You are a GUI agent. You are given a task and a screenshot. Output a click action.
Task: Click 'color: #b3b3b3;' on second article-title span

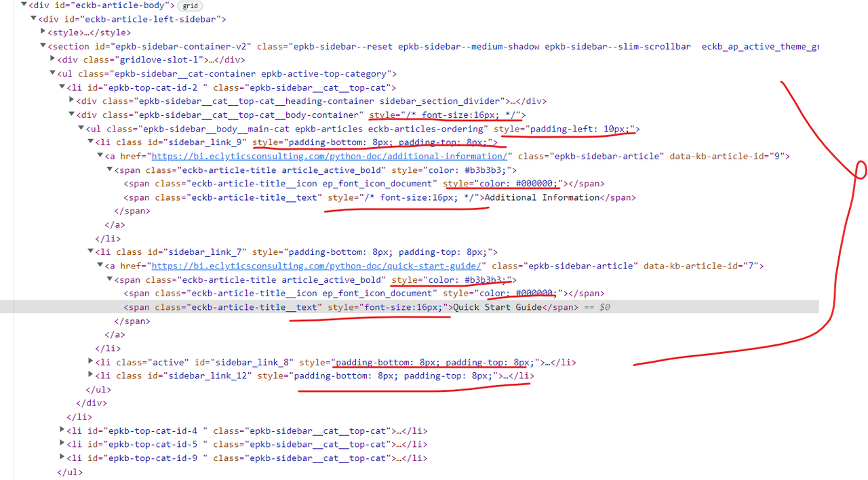pyautogui.click(x=467, y=279)
